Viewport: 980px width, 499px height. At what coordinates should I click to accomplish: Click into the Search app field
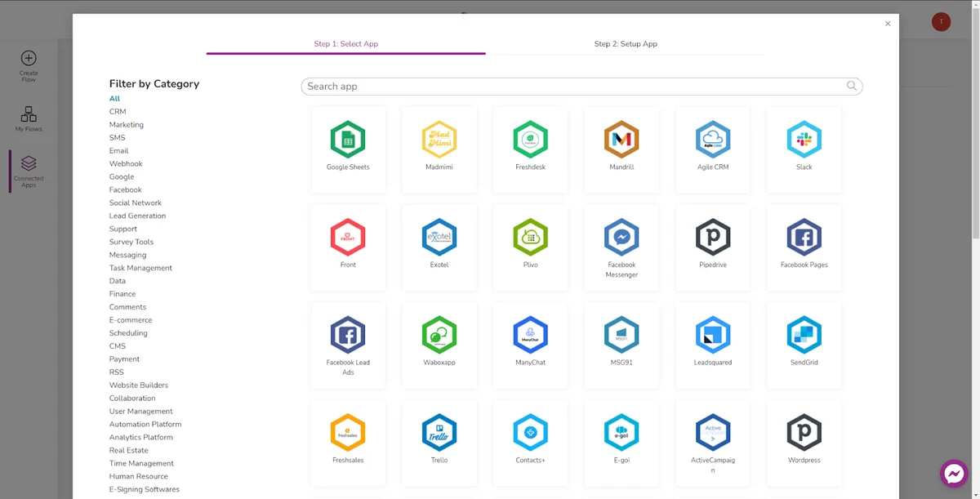(x=581, y=87)
